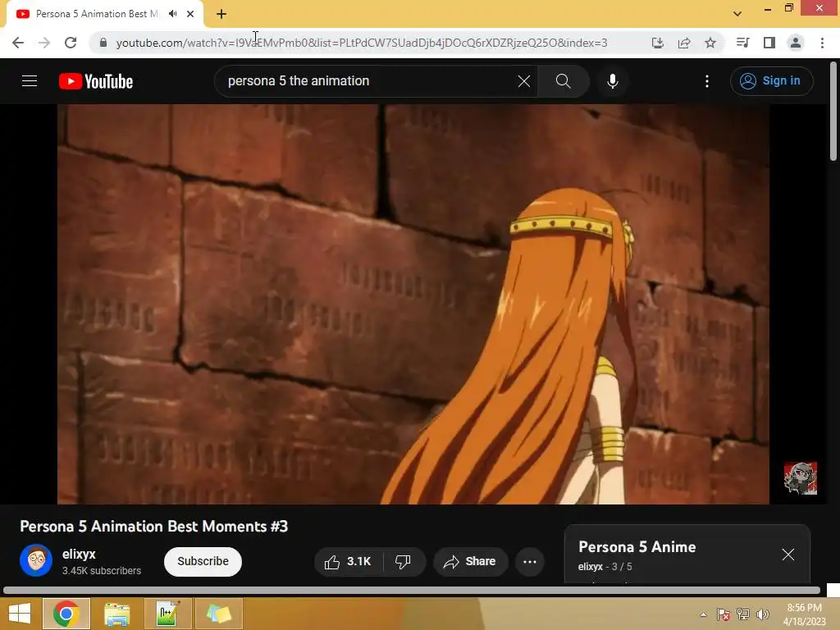Screen dimensions: 840x630
Task: Open a new browser tab
Action: pos(221,14)
